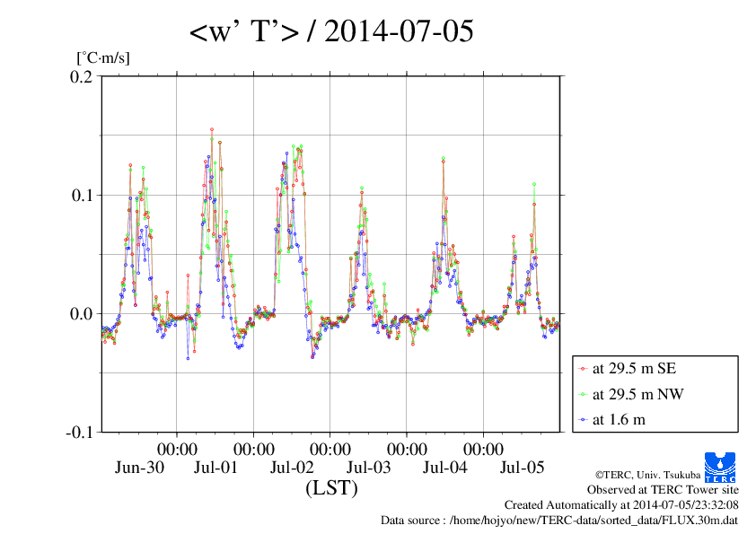Select the 'at 1.6 m' legend label
This screenshot has width=756, height=534.
point(619,420)
